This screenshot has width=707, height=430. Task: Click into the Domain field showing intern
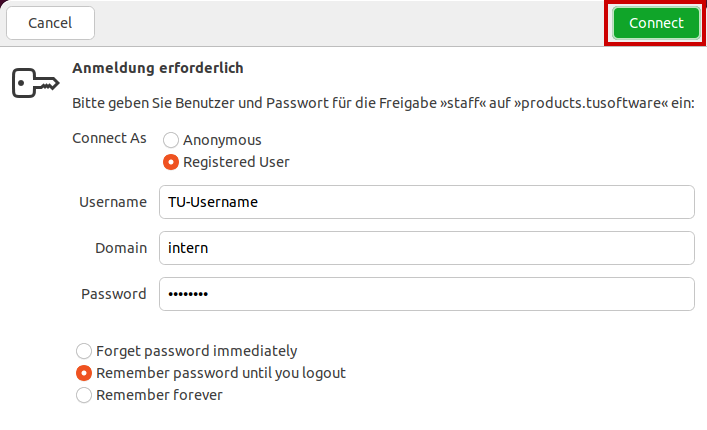[427, 248]
